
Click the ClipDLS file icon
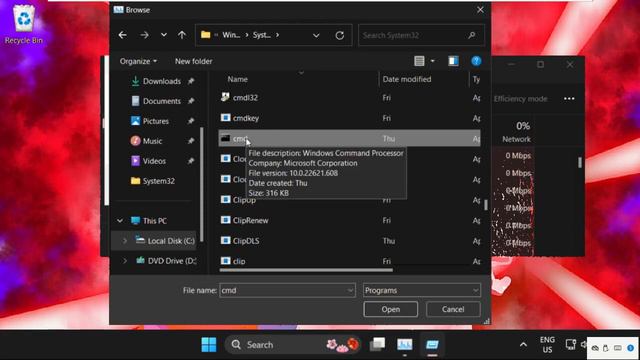[x=225, y=240]
